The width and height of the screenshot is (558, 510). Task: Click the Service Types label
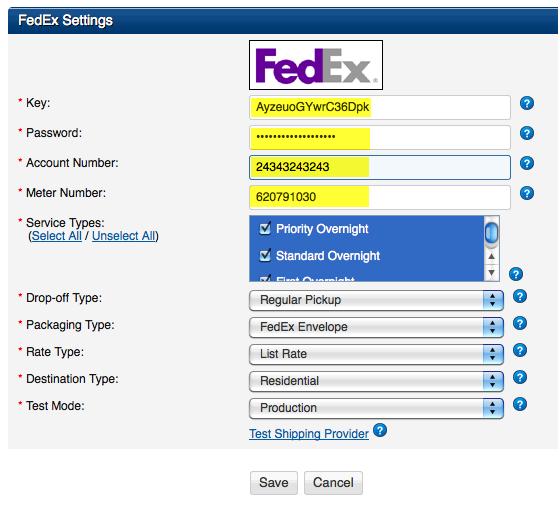tap(65, 223)
